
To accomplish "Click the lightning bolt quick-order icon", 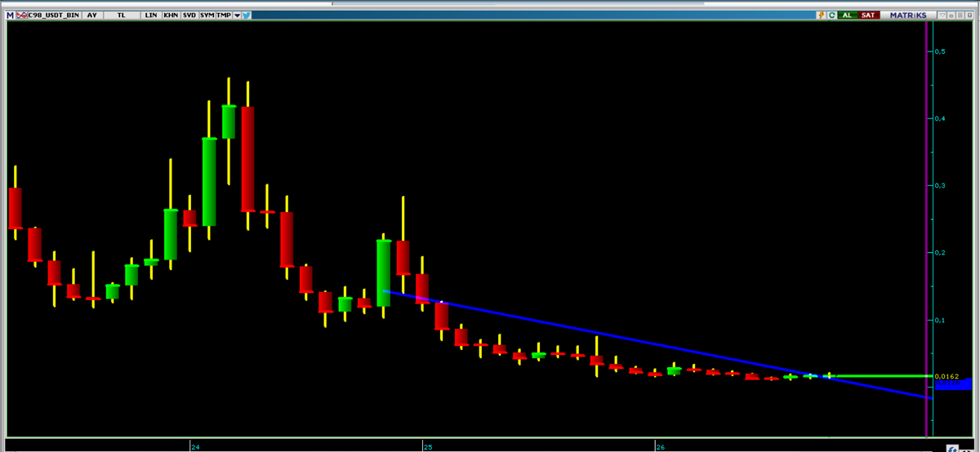I will coord(822,16).
